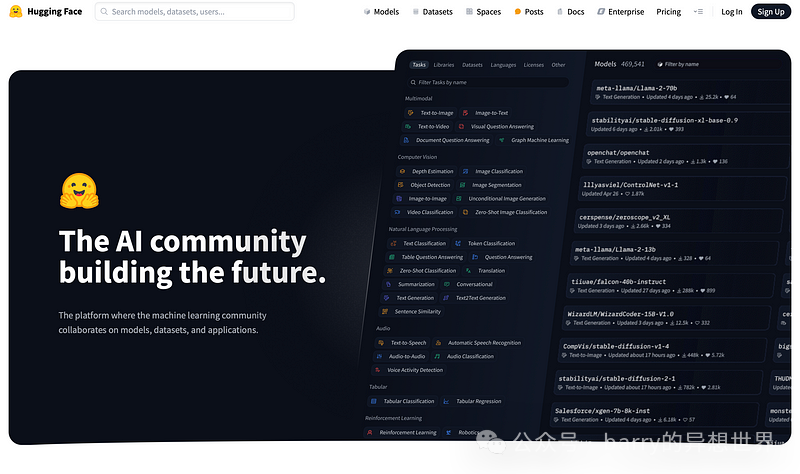Switch to the Languages filter tab
The height and width of the screenshot is (474, 800).
[x=503, y=65]
